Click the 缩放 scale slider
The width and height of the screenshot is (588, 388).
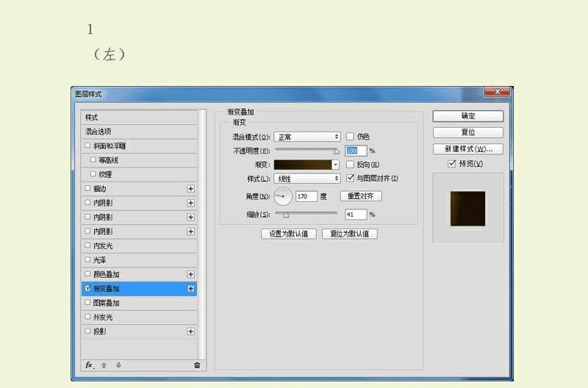(x=306, y=214)
